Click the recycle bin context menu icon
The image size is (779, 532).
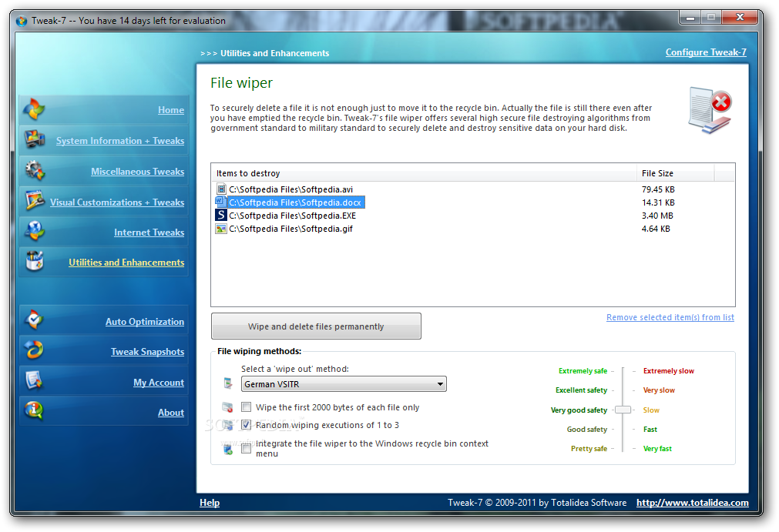pos(227,450)
